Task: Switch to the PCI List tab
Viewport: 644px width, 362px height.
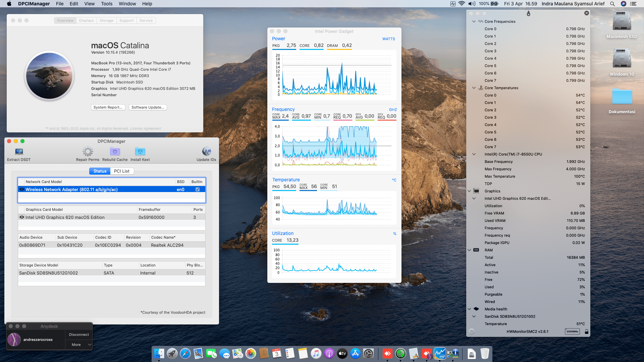Action: pos(121,171)
